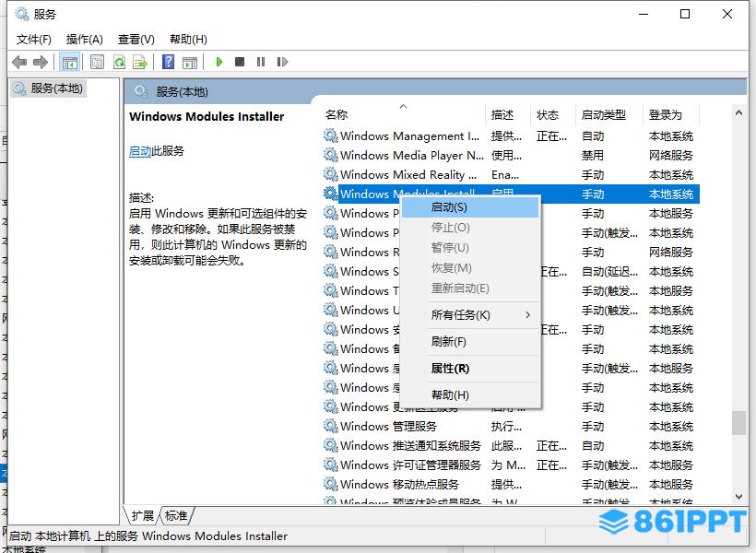
Task: Click 网络服务 logon cell of Media Player row
Action: pos(670,155)
